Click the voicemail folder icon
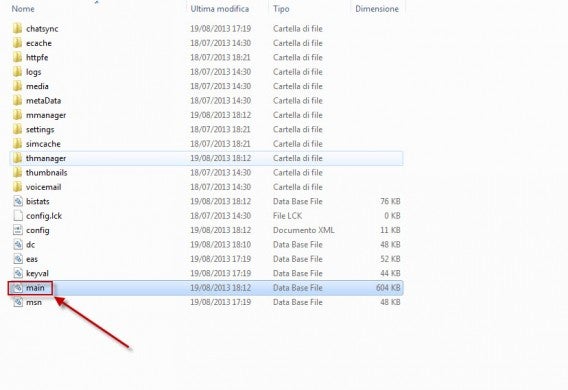 click(17, 187)
